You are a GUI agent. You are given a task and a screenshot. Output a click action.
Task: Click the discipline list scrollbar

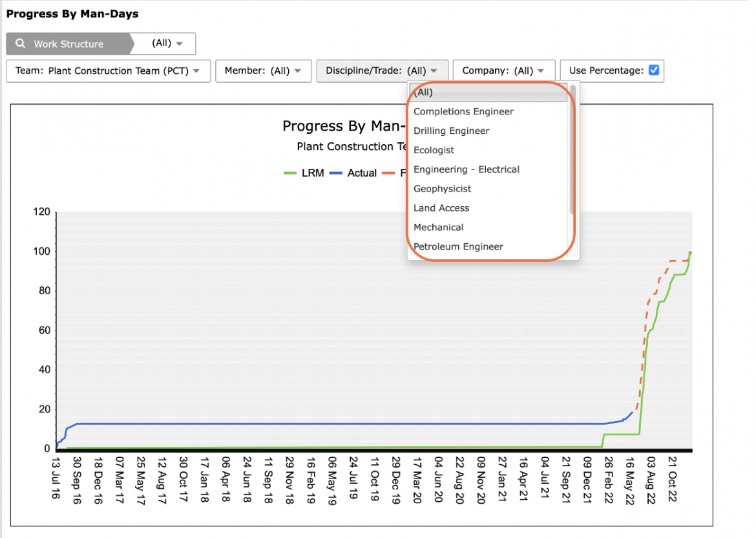pyautogui.click(x=572, y=149)
